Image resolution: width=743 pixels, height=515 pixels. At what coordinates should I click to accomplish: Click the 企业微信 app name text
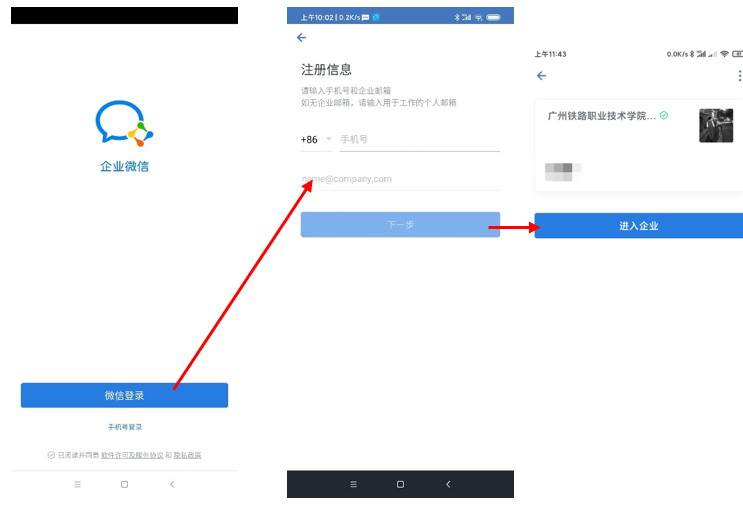point(124,166)
